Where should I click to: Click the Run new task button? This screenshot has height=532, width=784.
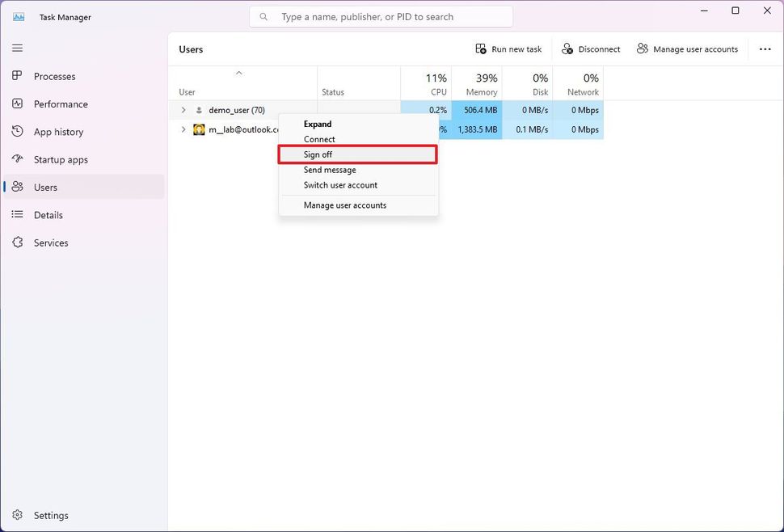[x=508, y=49]
